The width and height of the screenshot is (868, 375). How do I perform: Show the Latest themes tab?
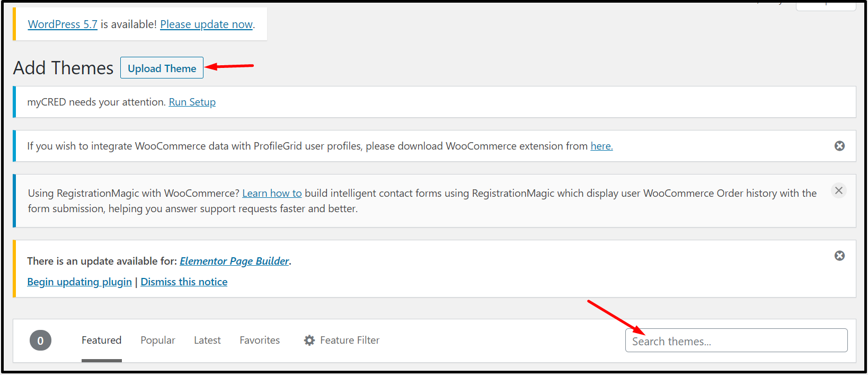click(207, 341)
